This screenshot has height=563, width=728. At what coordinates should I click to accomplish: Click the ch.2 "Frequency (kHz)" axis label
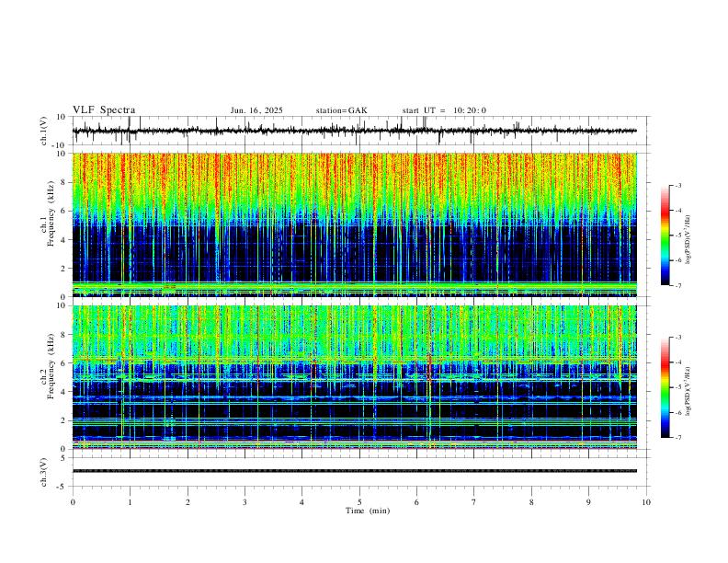[51, 366]
